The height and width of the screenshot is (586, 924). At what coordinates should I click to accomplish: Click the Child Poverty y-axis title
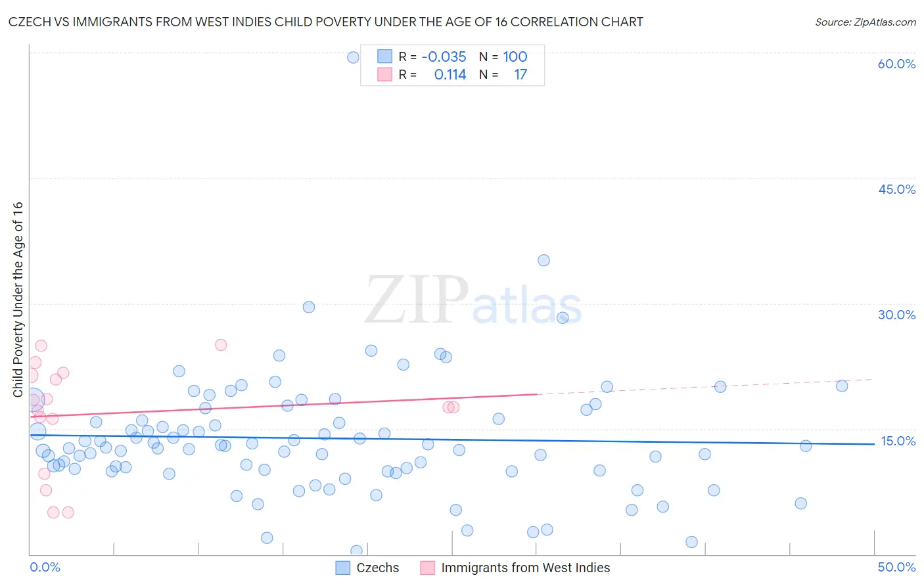(18, 300)
